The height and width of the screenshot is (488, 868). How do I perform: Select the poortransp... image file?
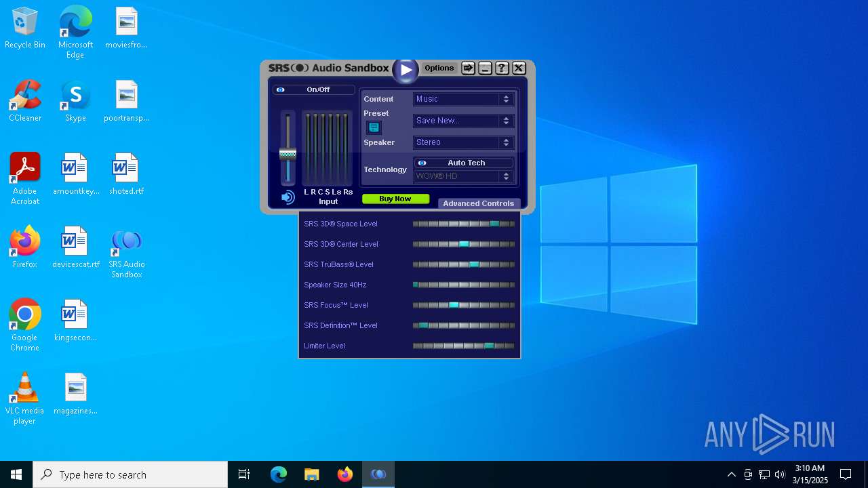pyautogui.click(x=126, y=102)
